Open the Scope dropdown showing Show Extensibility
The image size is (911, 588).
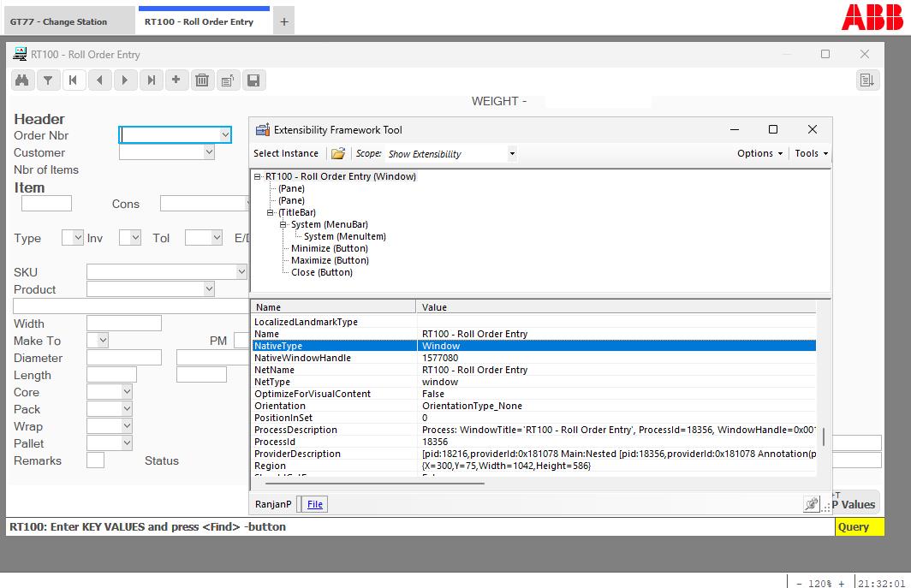pos(512,154)
